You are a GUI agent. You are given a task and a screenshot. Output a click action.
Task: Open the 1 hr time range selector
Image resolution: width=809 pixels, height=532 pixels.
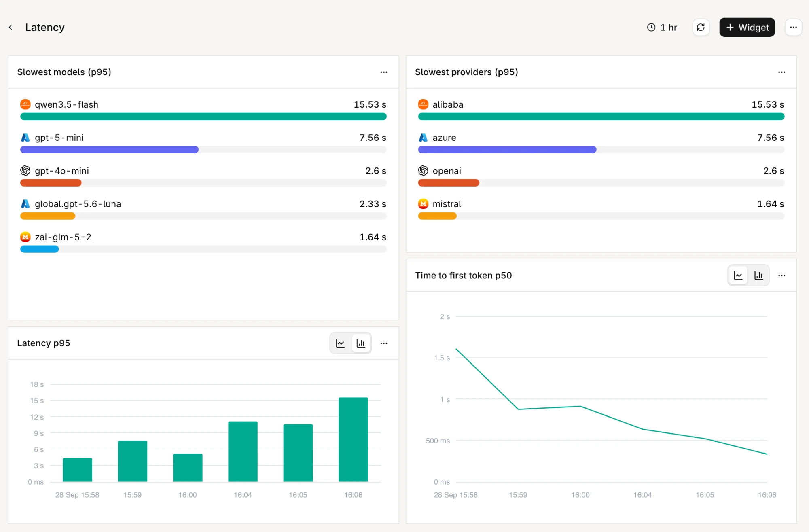tap(662, 27)
